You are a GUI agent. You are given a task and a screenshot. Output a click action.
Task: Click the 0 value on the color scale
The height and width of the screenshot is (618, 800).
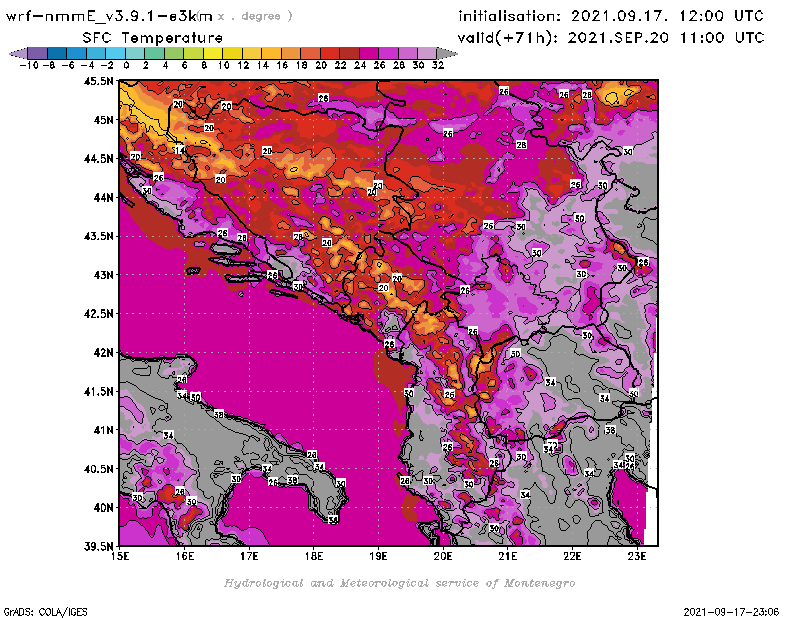pyautogui.click(x=127, y=66)
